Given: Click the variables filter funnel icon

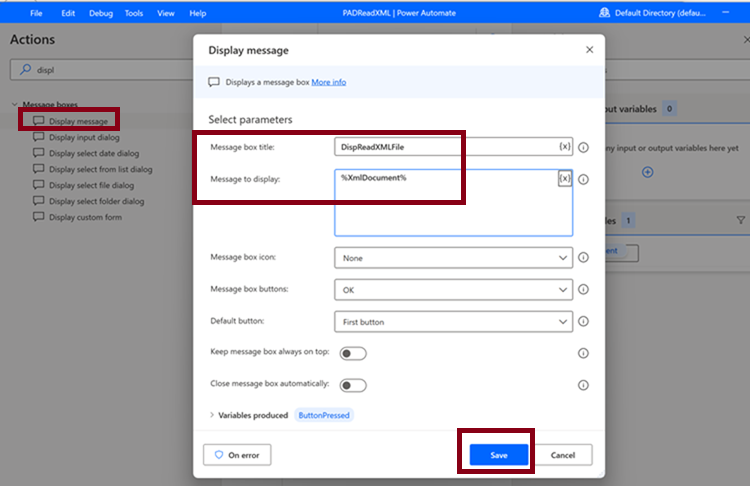Looking at the screenshot, I should pyautogui.click(x=740, y=221).
